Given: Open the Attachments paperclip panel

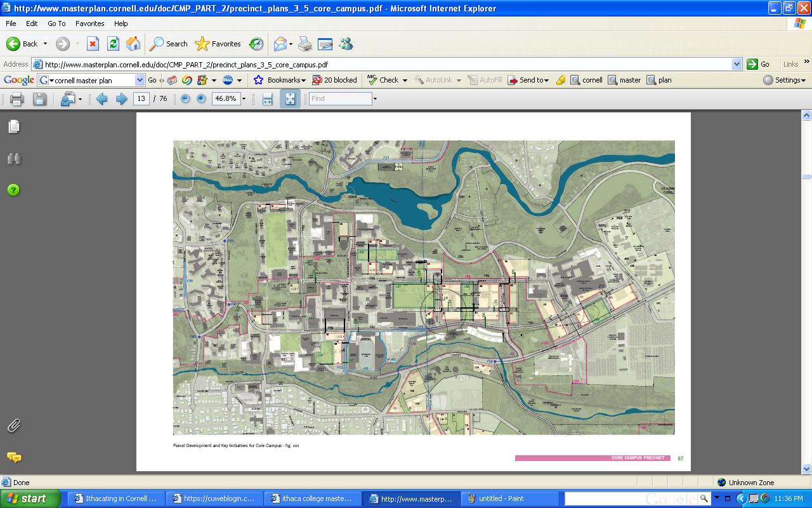Looking at the screenshot, I should [x=14, y=426].
